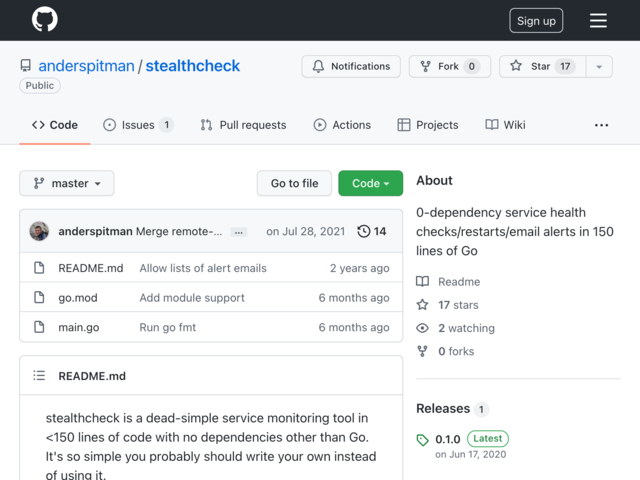Open the stealthcheck repository link
The height and width of the screenshot is (480, 640).
tap(193, 66)
